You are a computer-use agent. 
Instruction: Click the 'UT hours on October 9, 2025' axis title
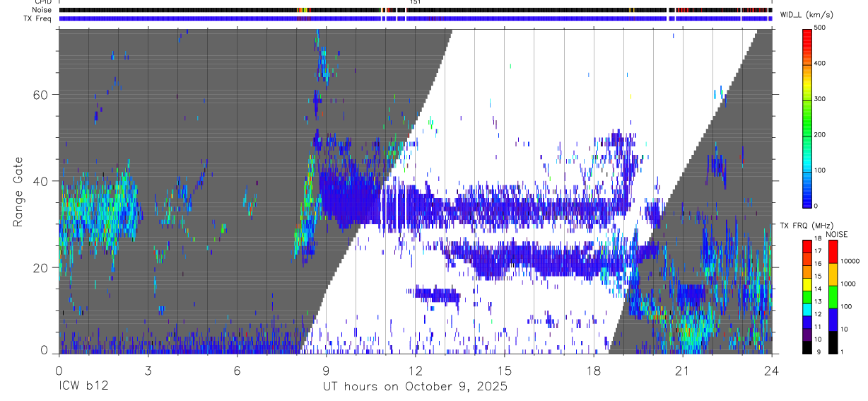416,387
